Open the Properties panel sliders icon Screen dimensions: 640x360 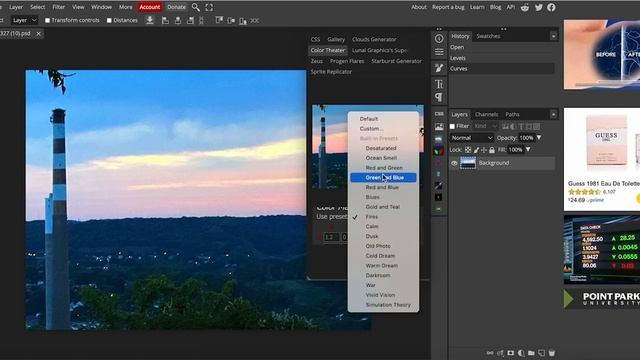coord(439,52)
